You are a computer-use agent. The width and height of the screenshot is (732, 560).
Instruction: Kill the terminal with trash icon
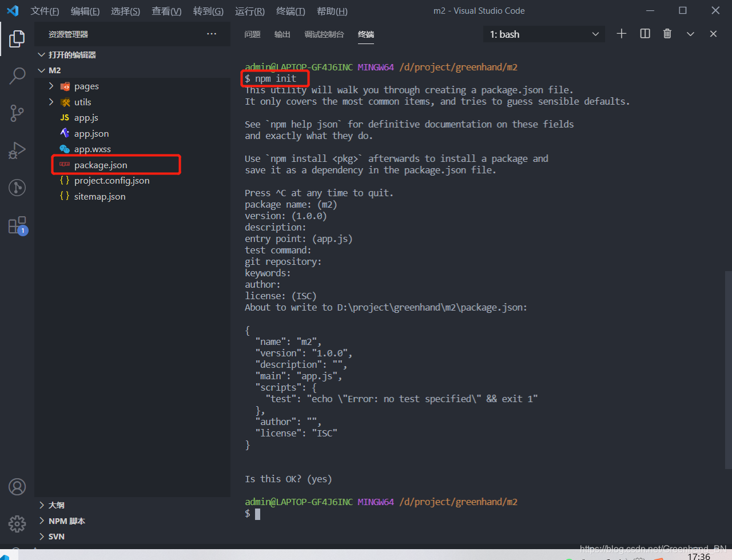pos(667,34)
